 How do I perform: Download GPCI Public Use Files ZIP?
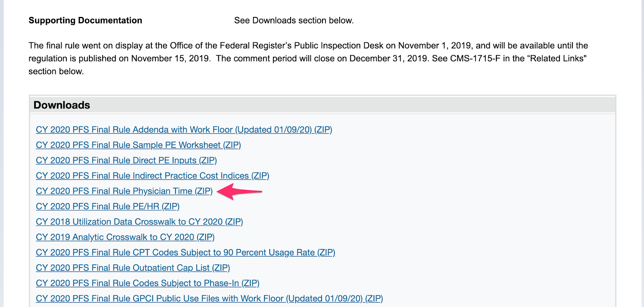point(209,299)
